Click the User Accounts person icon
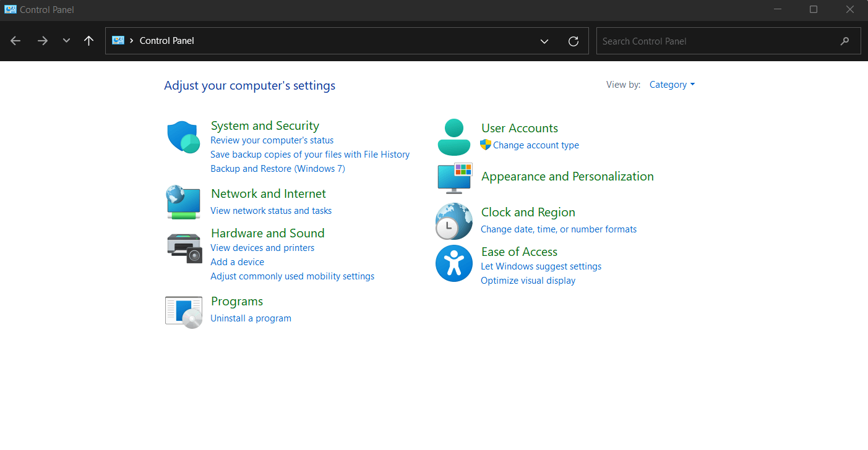 tap(454, 137)
